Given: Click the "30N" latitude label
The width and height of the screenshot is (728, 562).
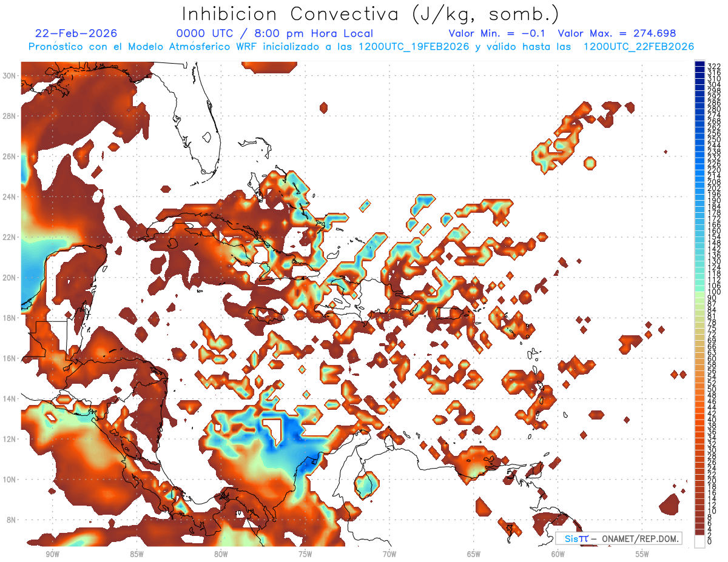Looking at the screenshot, I should point(10,75).
